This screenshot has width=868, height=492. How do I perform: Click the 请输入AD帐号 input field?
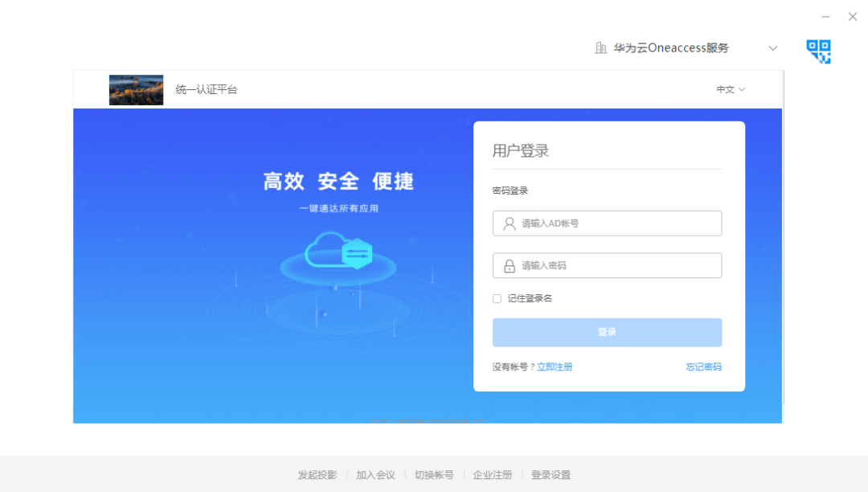[x=607, y=223]
